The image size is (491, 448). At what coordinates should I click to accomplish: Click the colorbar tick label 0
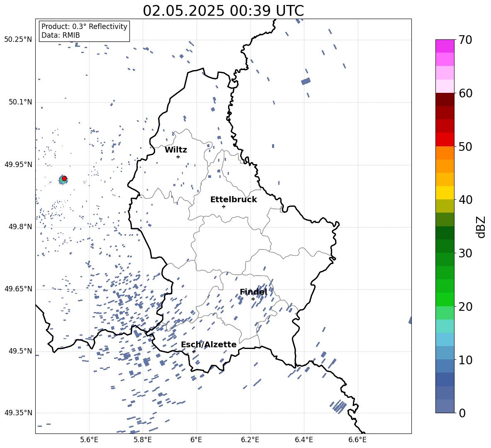(x=462, y=413)
